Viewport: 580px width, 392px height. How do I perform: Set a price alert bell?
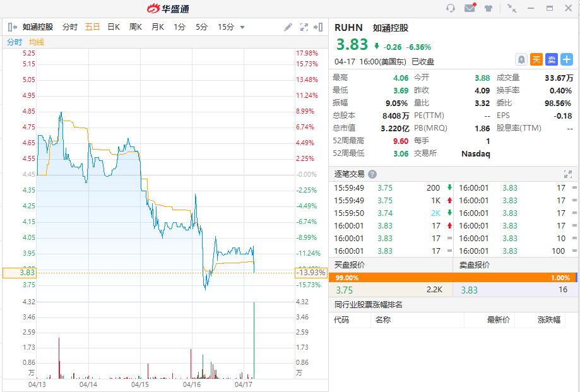521,59
